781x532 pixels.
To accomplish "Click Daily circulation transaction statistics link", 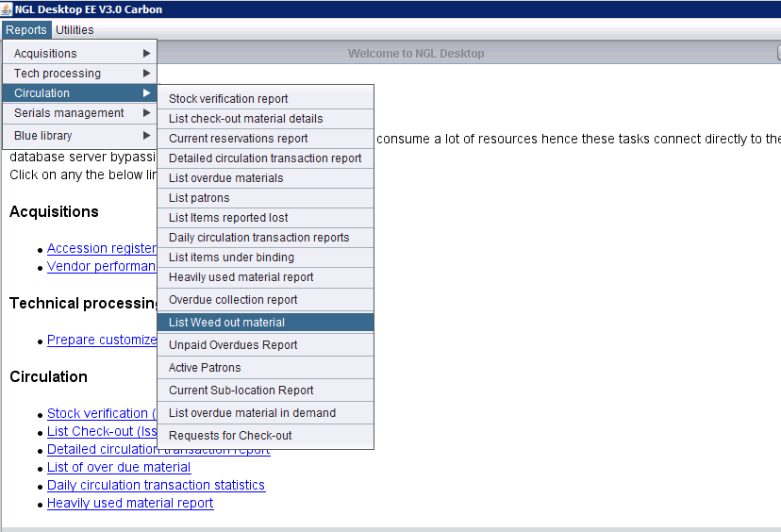I will pyautogui.click(x=156, y=486).
